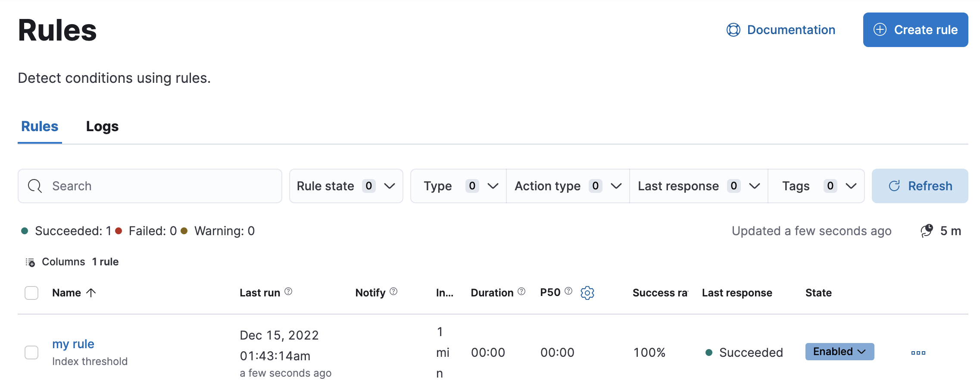The height and width of the screenshot is (384, 980).
Task: Open the Tags filter dropdown
Action: point(817,186)
